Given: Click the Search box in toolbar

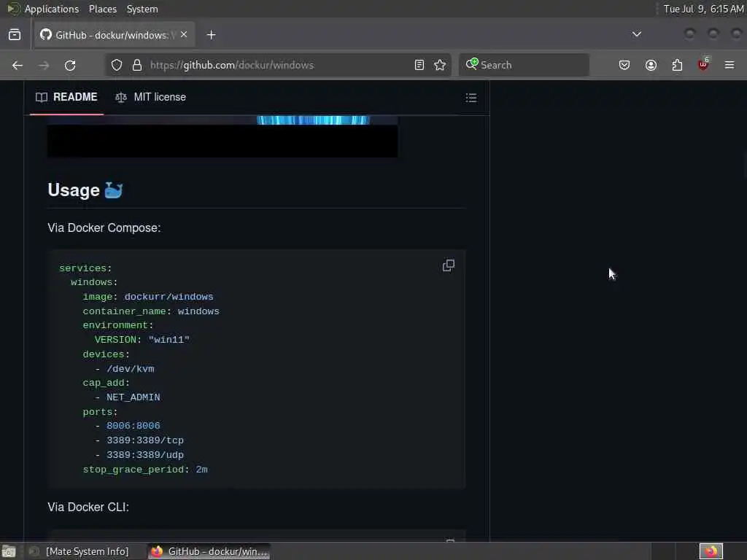Looking at the screenshot, I should pos(524,65).
